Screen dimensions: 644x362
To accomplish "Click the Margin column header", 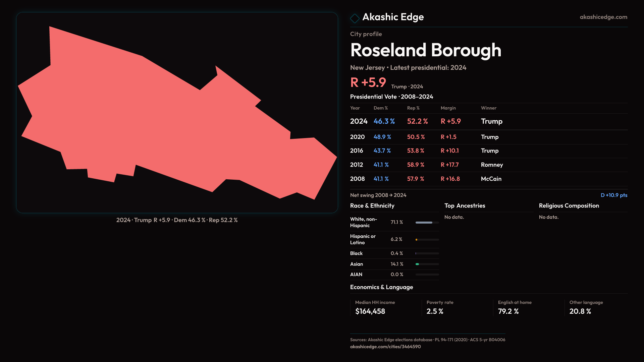I will point(448,108).
